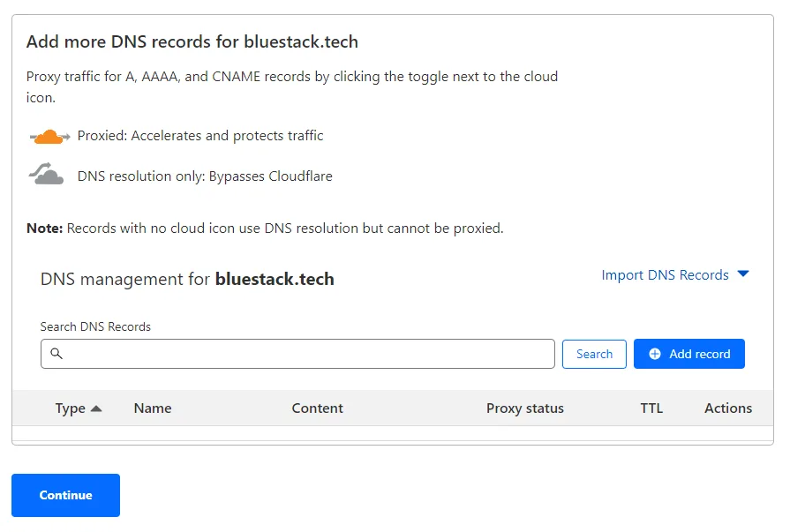Click the gray DNS-only cloud icon

pos(47,174)
